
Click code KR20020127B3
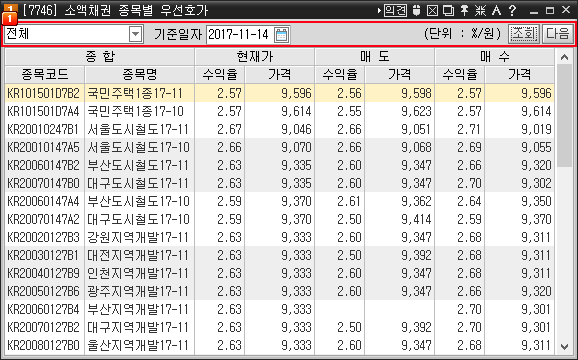pyautogui.click(x=43, y=238)
